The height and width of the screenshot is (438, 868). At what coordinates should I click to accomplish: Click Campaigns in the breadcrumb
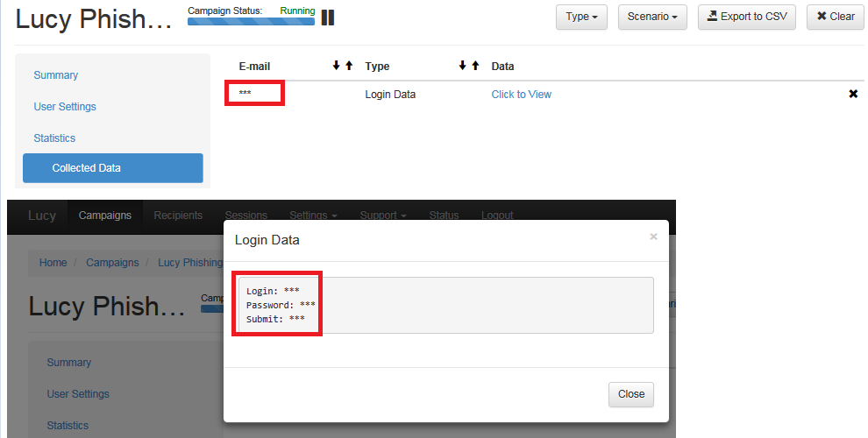click(x=112, y=263)
